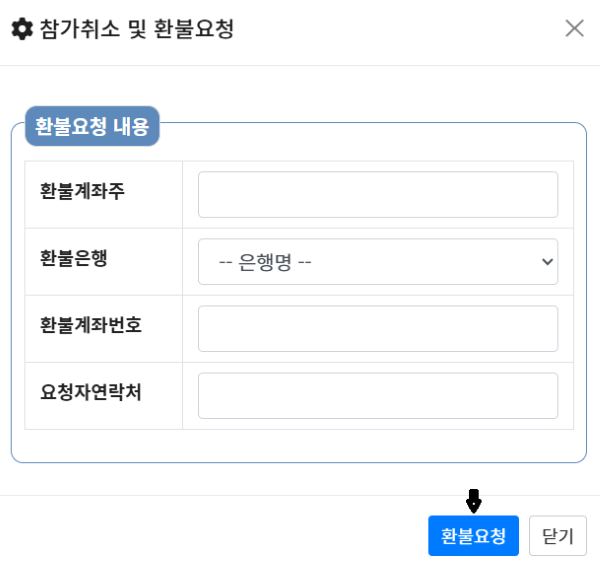Select the '-- 은행명 --' placeholder text

[266, 262]
